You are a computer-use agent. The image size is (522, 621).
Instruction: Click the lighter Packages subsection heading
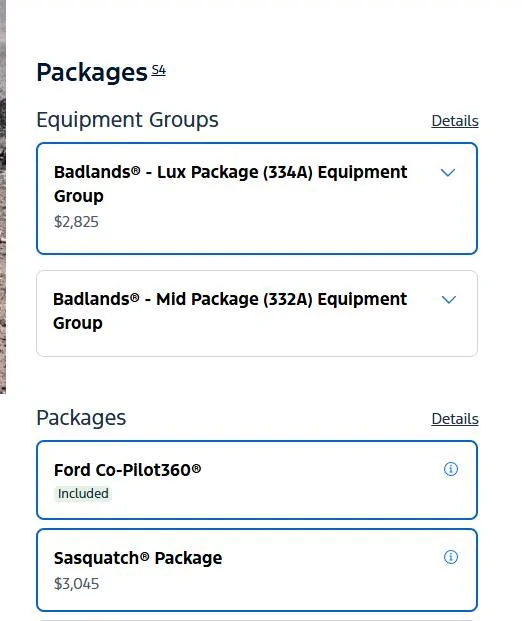81,418
